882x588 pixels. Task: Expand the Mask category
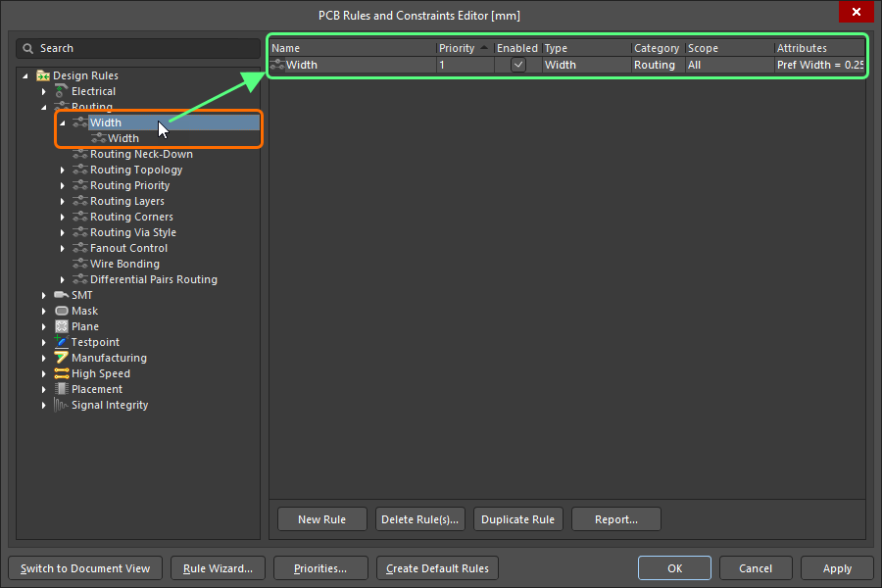[x=44, y=311]
